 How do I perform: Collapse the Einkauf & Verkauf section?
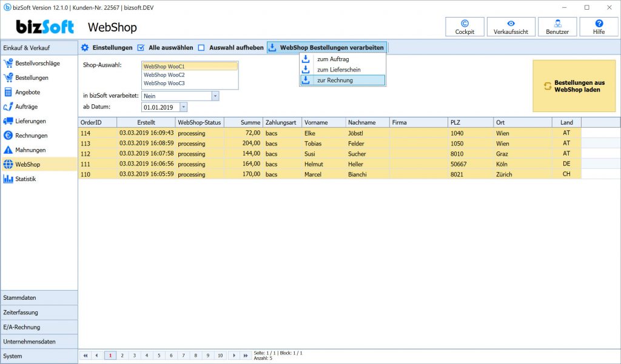click(x=39, y=48)
